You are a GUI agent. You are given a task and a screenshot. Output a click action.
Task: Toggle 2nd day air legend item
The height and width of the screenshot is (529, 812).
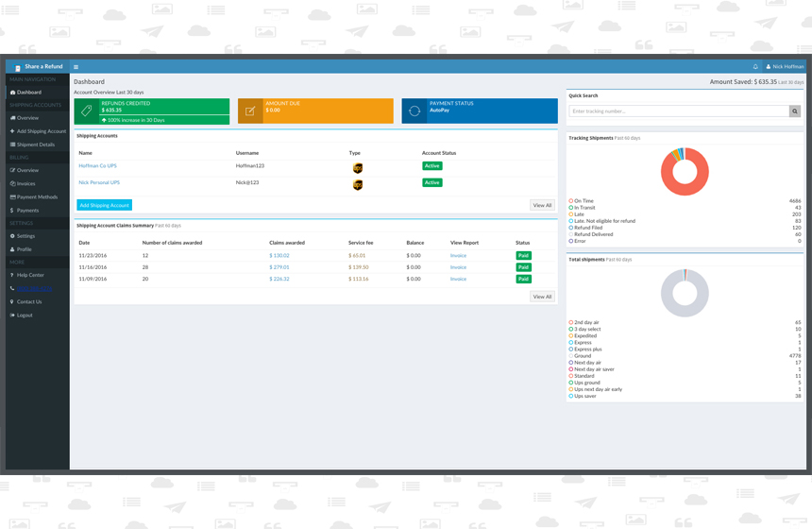pyautogui.click(x=584, y=323)
